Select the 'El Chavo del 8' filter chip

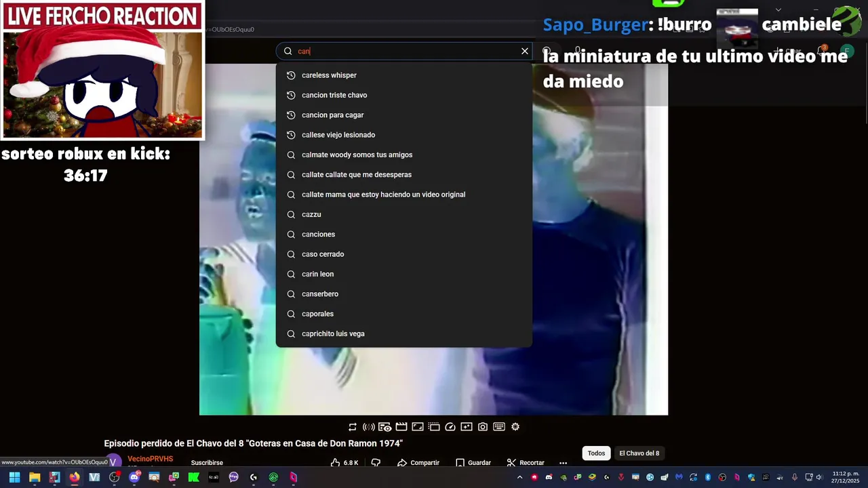pyautogui.click(x=639, y=453)
